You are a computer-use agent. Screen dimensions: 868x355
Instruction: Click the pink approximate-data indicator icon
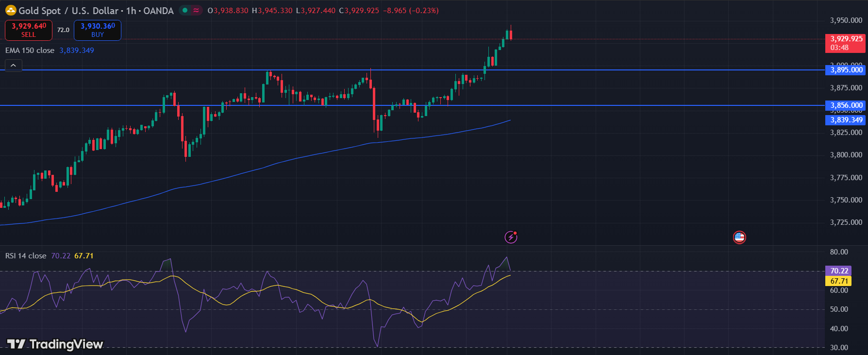[196, 10]
